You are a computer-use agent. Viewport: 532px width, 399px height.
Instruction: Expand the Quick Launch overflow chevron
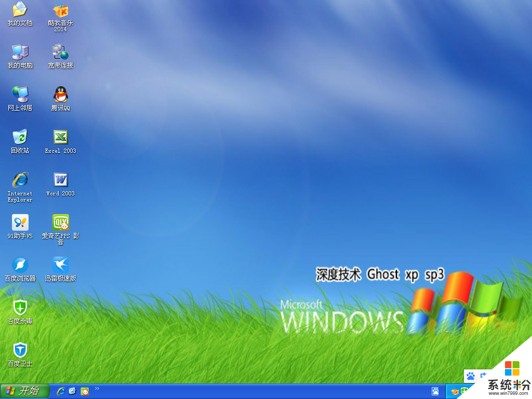(x=97, y=388)
